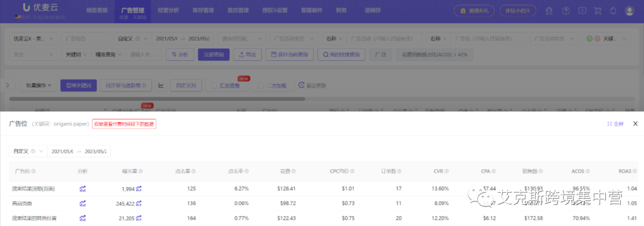
Task: Click help icon next to 点击率 header
Action: pos(246,171)
